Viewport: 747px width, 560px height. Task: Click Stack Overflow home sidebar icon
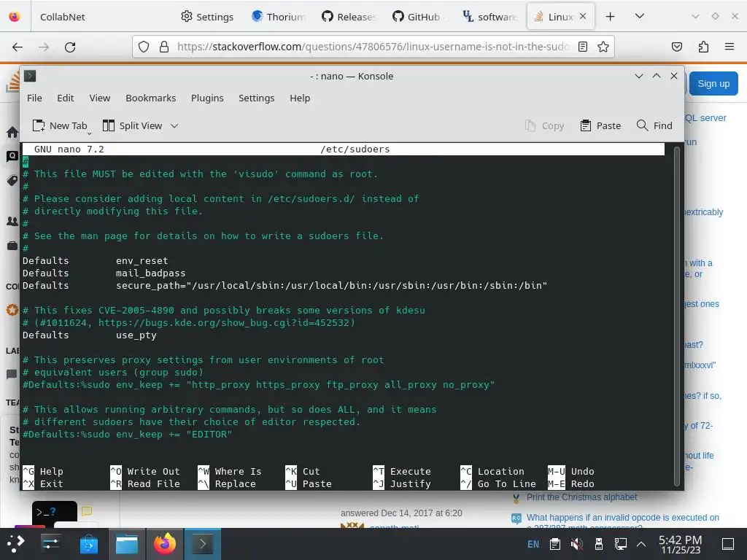[x=12, y=132]
